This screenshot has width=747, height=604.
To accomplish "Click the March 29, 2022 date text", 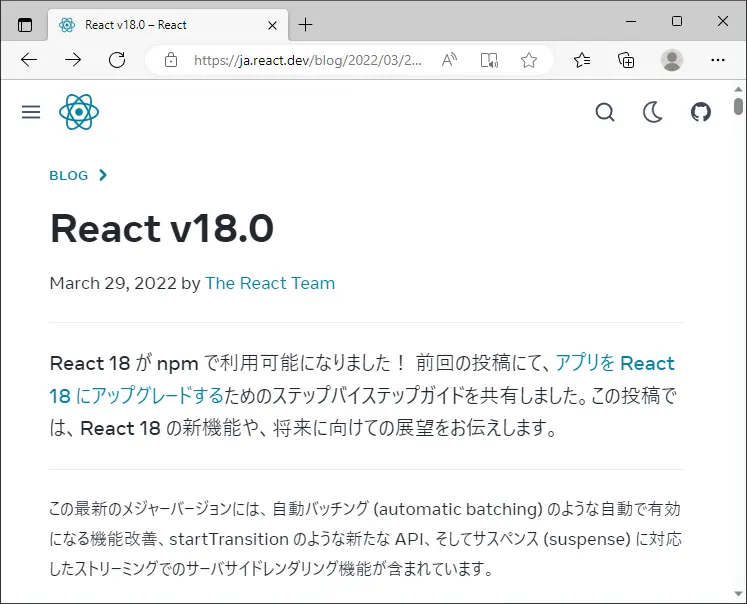I will click(x=113, y=283).
